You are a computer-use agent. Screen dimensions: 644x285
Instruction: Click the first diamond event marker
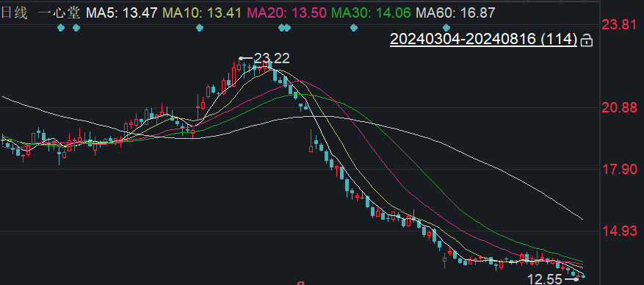point(61,28)
